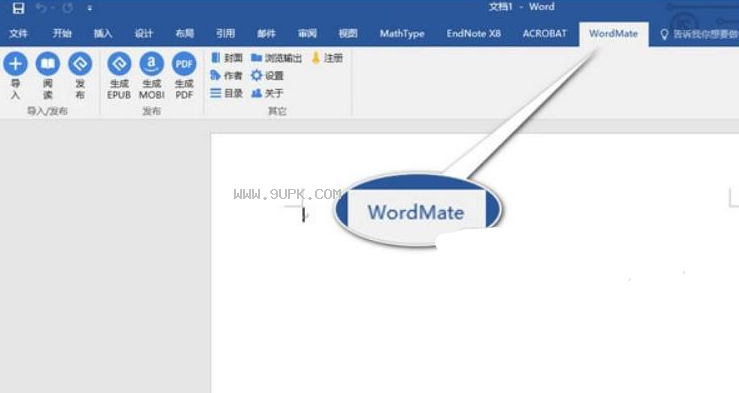Switch to the 视图 ribbon tab
This screenshot has height=393, width=739.
tap(348, 33)
